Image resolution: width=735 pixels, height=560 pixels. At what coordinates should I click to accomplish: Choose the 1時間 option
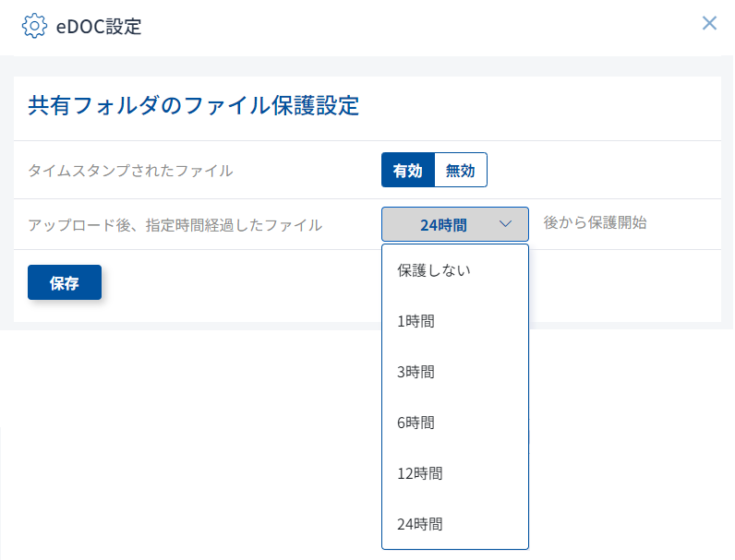(x=416, y=321)
